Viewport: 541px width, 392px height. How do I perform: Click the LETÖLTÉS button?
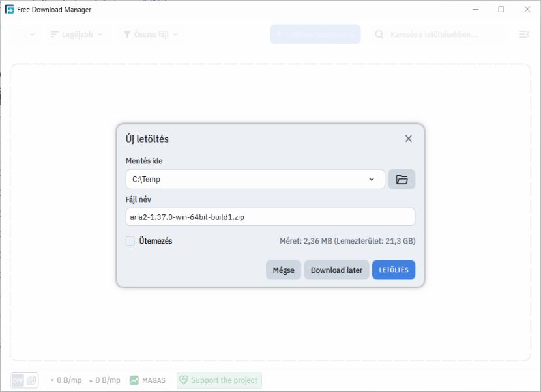(393, 270)
